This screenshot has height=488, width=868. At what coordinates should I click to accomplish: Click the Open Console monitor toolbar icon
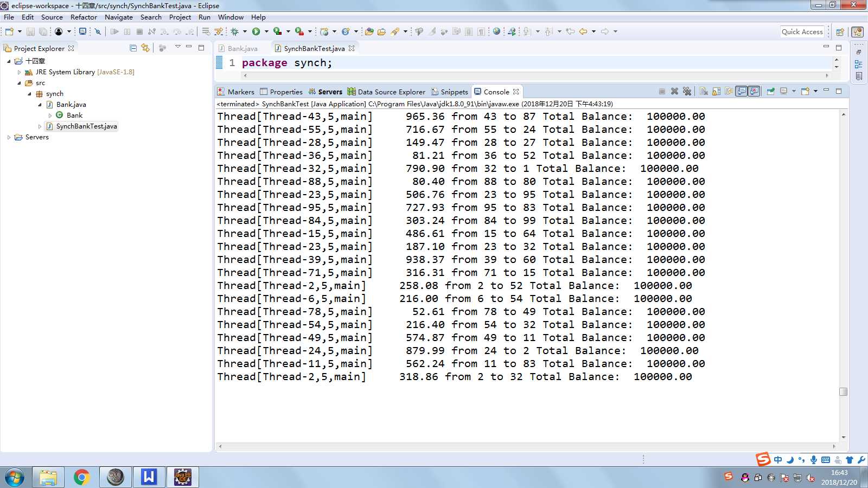82,31
